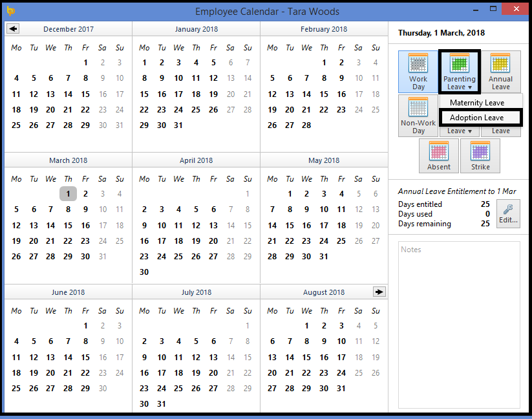This screenshot has width=532, height=419.
Task: Click the app logo in the title bar
Action: (x=10, y=11)
